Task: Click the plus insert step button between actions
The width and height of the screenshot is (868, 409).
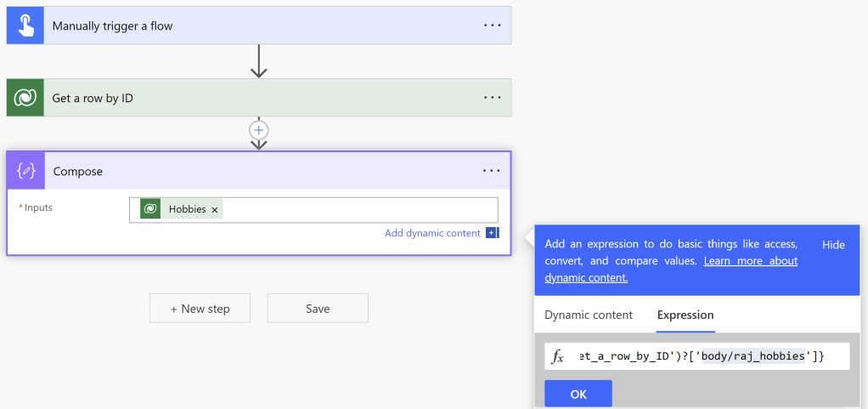Action: 259,130
